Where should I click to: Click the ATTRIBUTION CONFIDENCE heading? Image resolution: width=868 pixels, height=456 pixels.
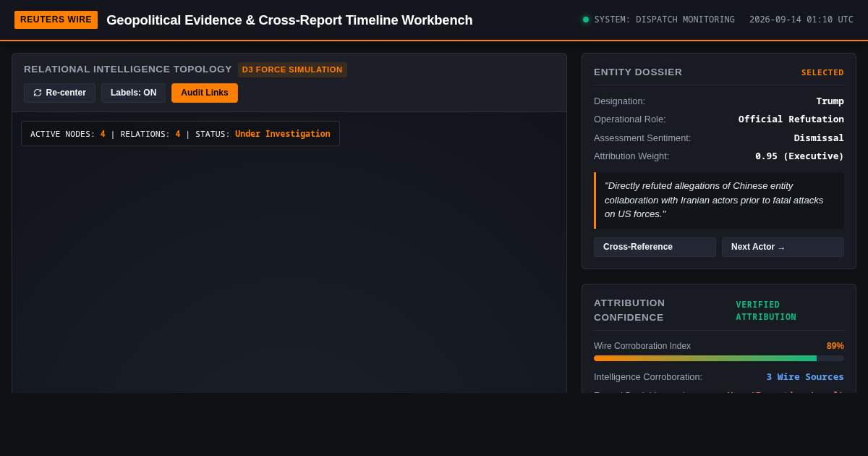[x=629, y=311]
